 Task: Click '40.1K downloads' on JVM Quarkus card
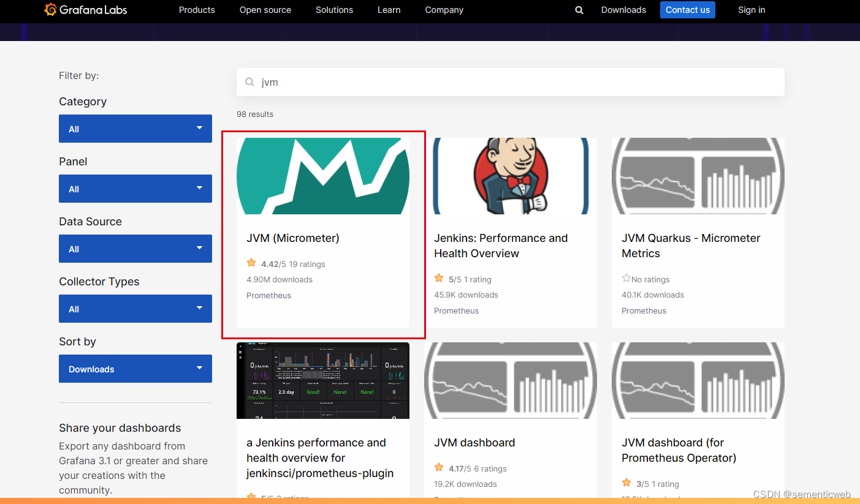coord(653,295)
